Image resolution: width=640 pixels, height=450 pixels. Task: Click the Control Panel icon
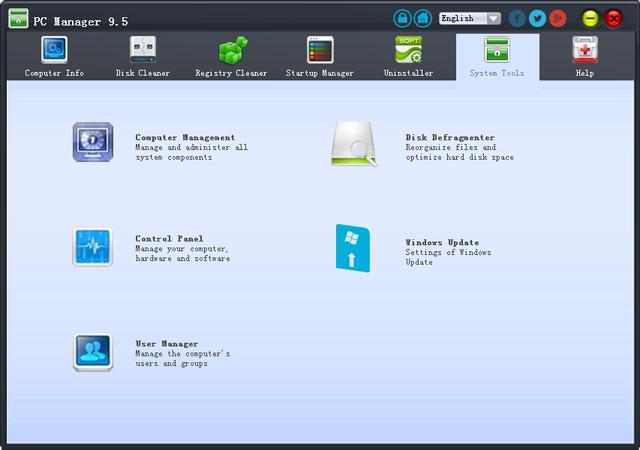click(93, 247)
